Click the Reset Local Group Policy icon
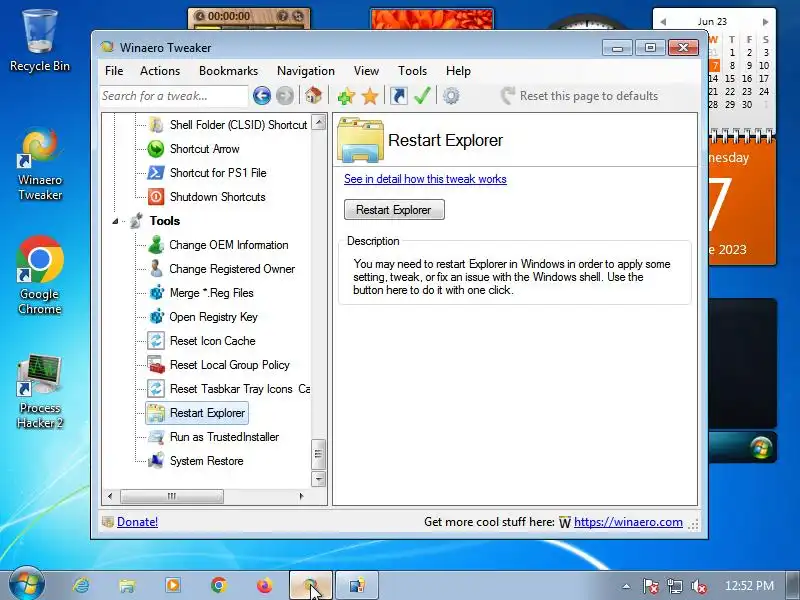This screenshot has width=800, height=600. tap(156, 365)
